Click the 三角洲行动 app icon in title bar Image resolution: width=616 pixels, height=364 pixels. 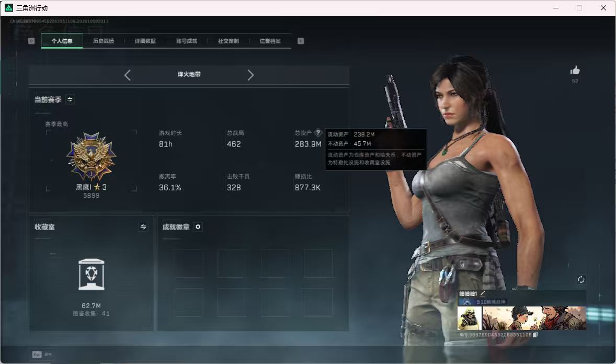[x=9, y=8]
